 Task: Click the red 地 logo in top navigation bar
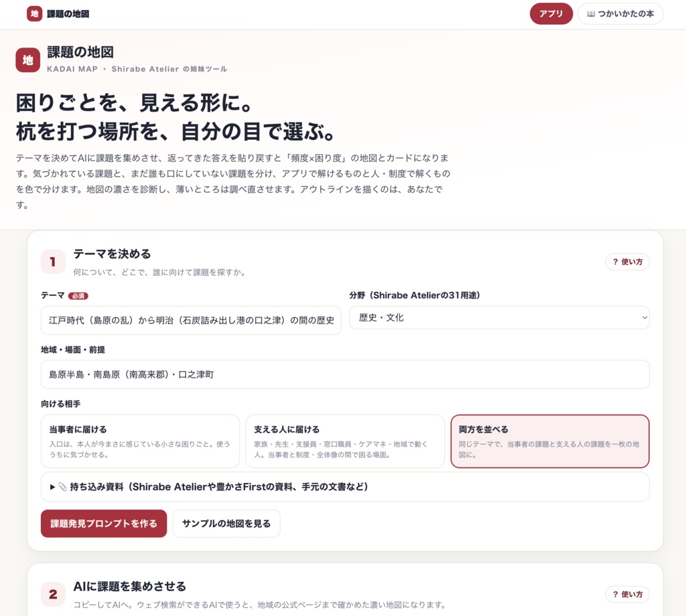click(34, 13)
